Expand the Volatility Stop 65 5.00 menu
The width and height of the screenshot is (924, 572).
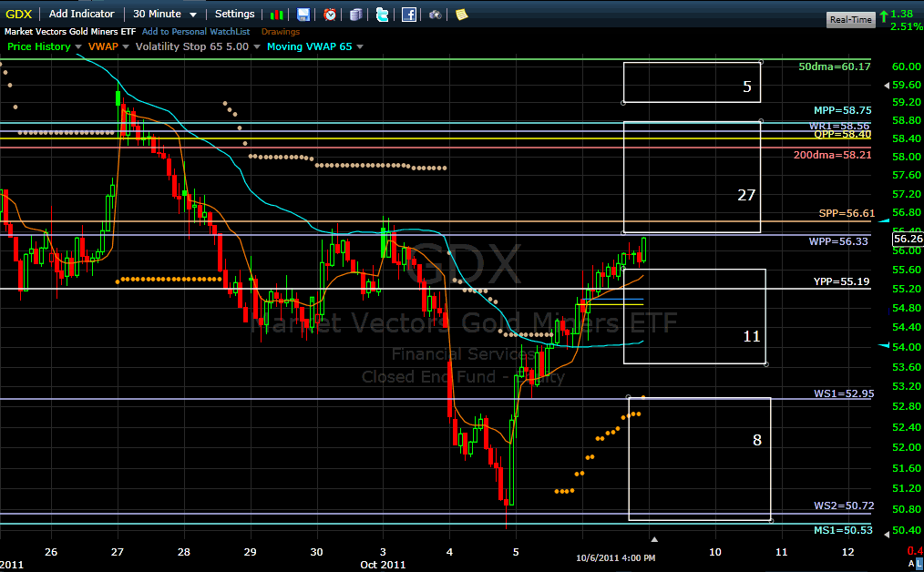[x=256, y=47]
